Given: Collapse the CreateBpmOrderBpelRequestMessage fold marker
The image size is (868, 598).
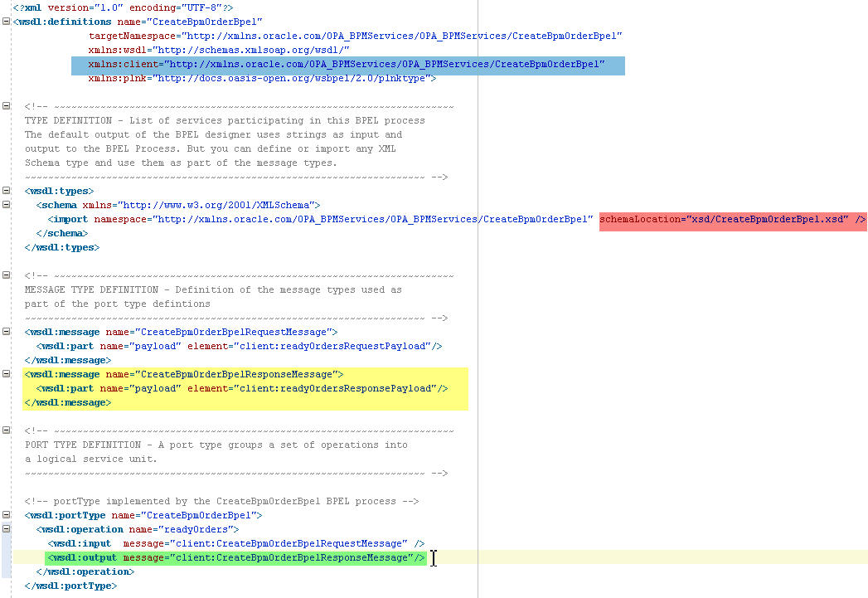Looking at the screenshot, I should click(6, 331).
